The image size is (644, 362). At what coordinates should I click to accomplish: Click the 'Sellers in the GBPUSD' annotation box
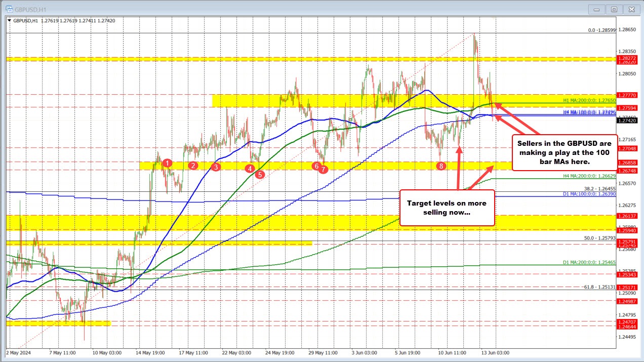tap(565, 153)
